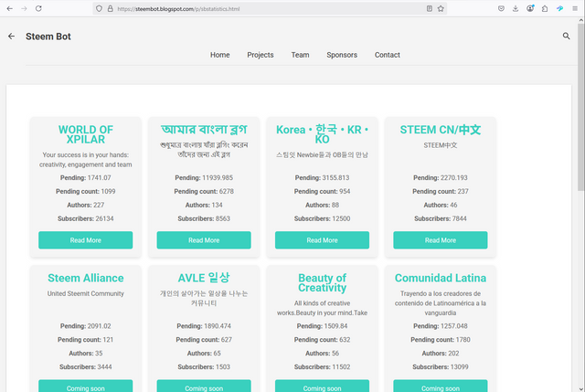Toggle reader view icon in address bar
Image resolution: width=585 pixels, height=392 pixels.
(430, 8)
